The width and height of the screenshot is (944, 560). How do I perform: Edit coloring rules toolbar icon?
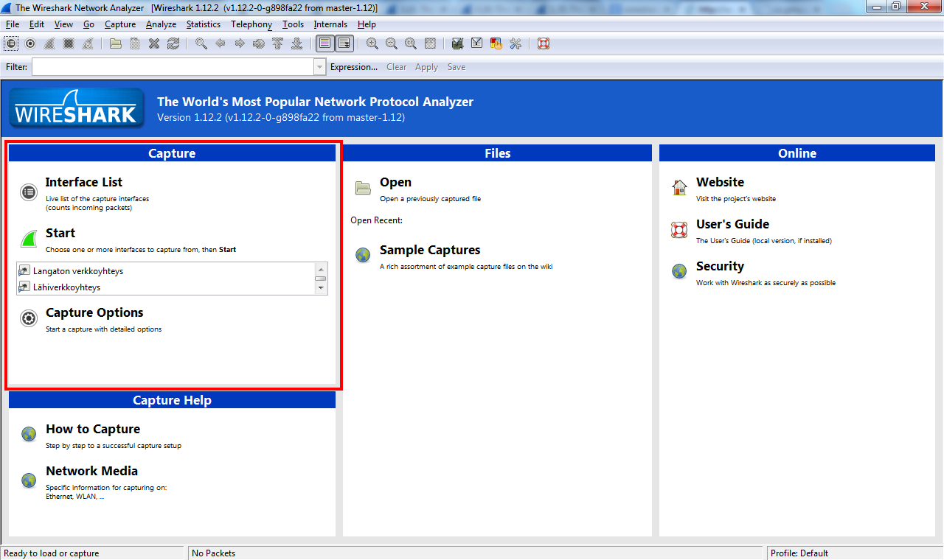pos(496,43)
